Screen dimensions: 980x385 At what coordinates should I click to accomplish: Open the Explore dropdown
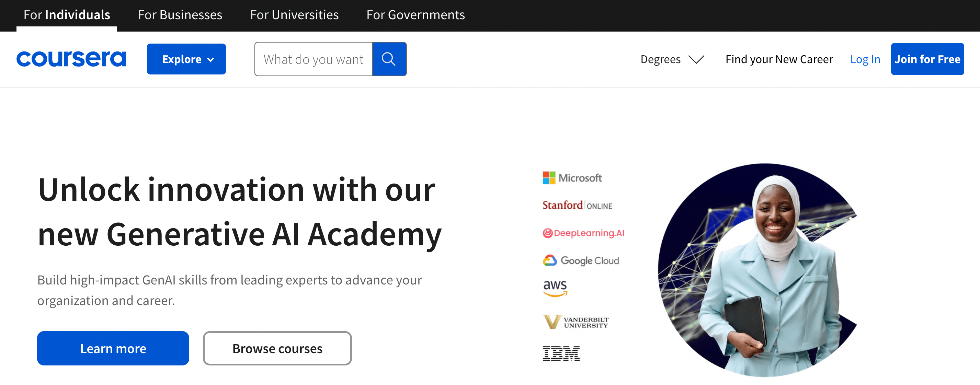click(x=186, y=59)
